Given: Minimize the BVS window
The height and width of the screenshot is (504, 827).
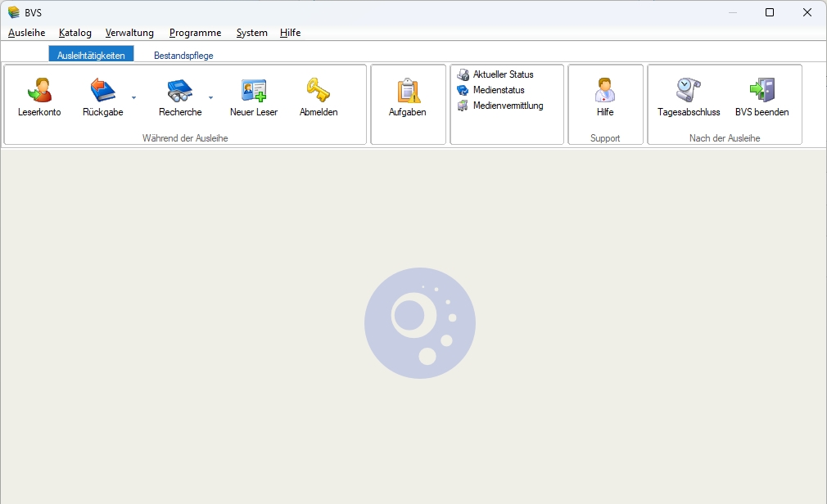Looking at the screenshot, I should [732, 12].
